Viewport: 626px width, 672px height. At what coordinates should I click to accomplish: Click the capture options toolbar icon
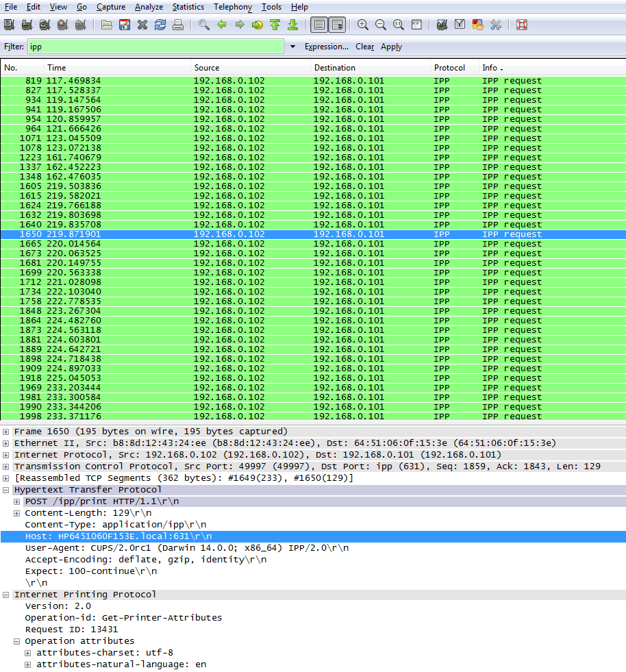(x=27, y=25)
